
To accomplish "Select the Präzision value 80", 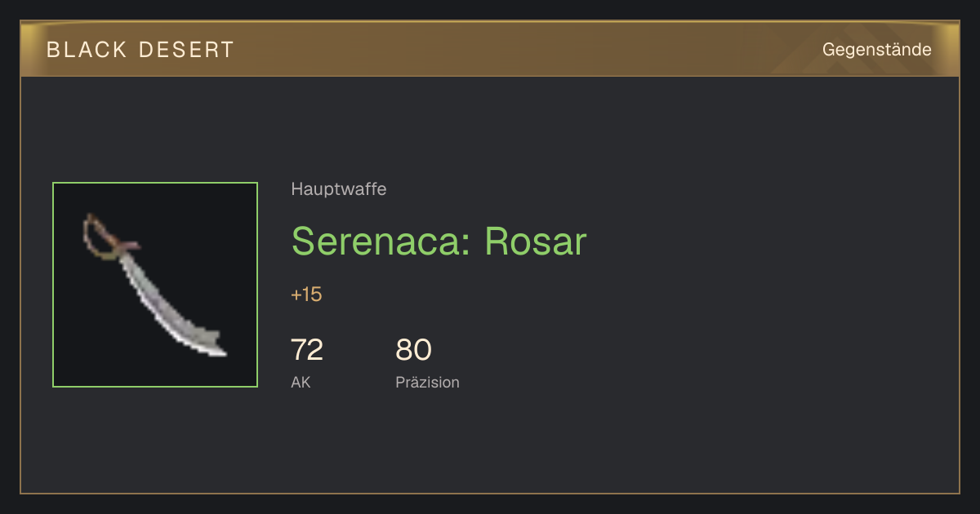I will (x=413, y=350).
